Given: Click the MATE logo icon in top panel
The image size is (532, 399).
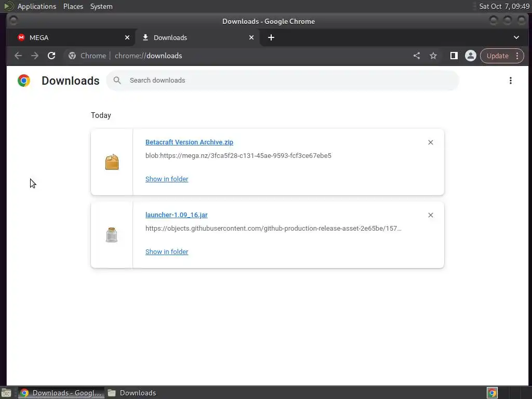Looking at the screenshot, I should [8, 6].
